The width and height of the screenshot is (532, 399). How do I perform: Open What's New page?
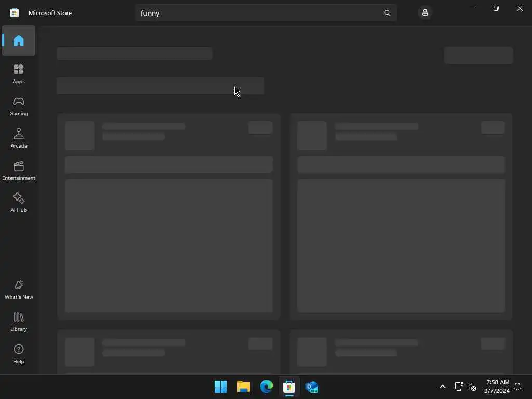19,290
